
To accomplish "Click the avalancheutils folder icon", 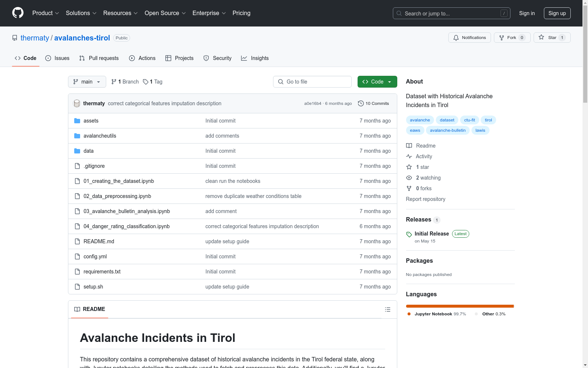I will tap(77, 136).
